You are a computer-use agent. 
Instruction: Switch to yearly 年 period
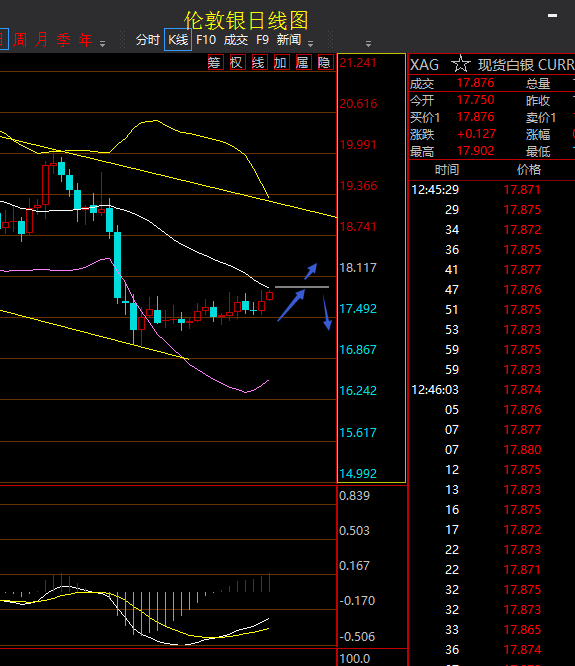85,40
